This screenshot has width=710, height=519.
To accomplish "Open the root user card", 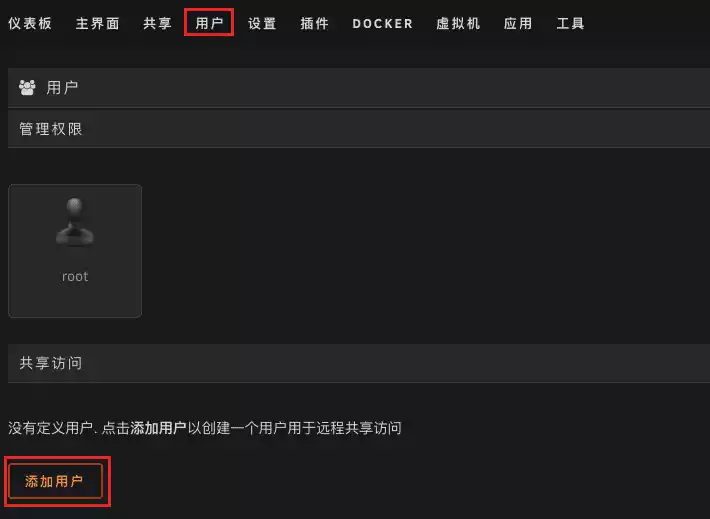I will click(x=75, y=251).
